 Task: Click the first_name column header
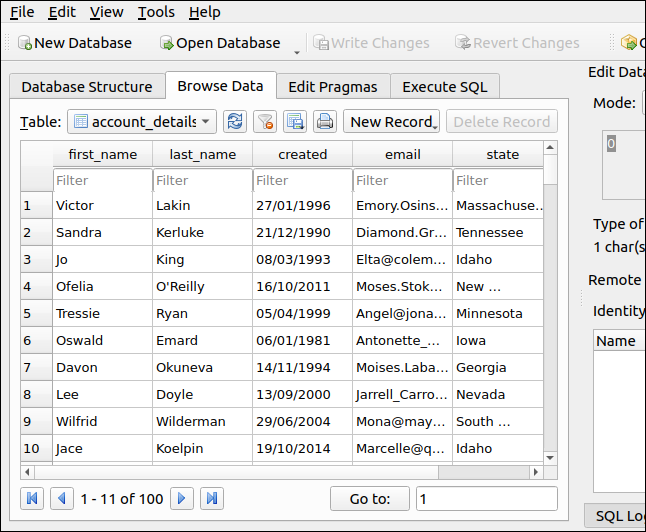pos(102,154)
